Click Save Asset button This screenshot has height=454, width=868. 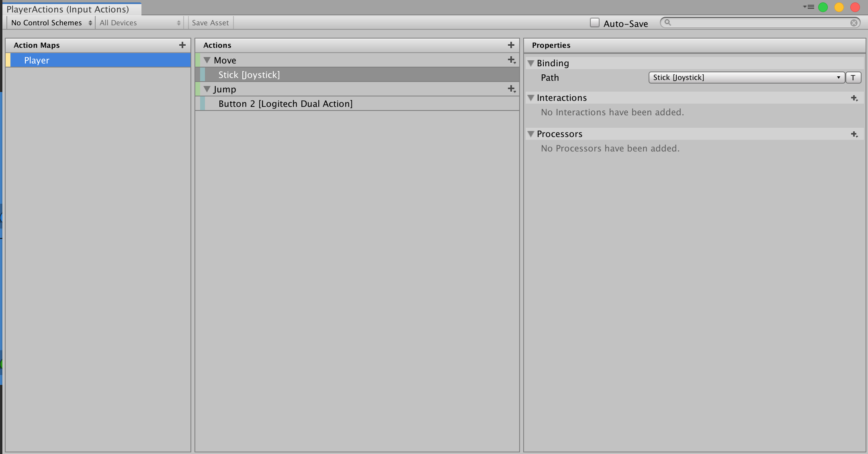210,22
